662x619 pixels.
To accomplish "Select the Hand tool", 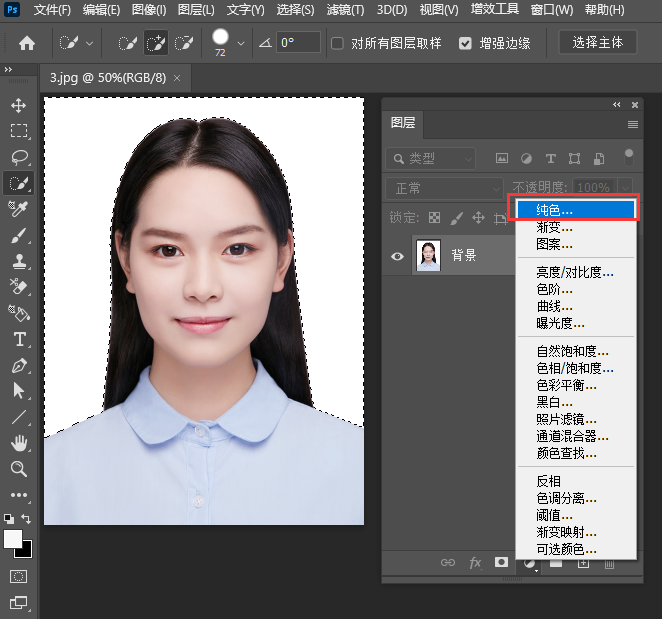I will [18, 443].
